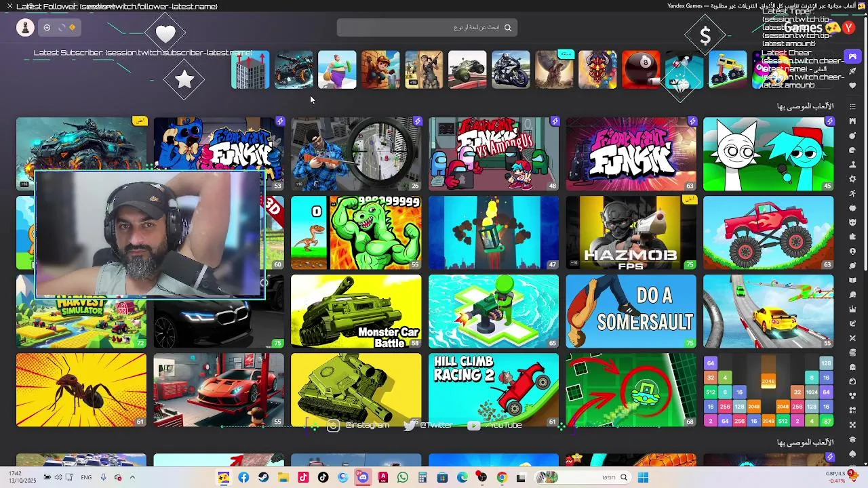Open the armored truck game thumbnail
The width and height of the screenshot is (868, 488).
(x=81, y=144)
